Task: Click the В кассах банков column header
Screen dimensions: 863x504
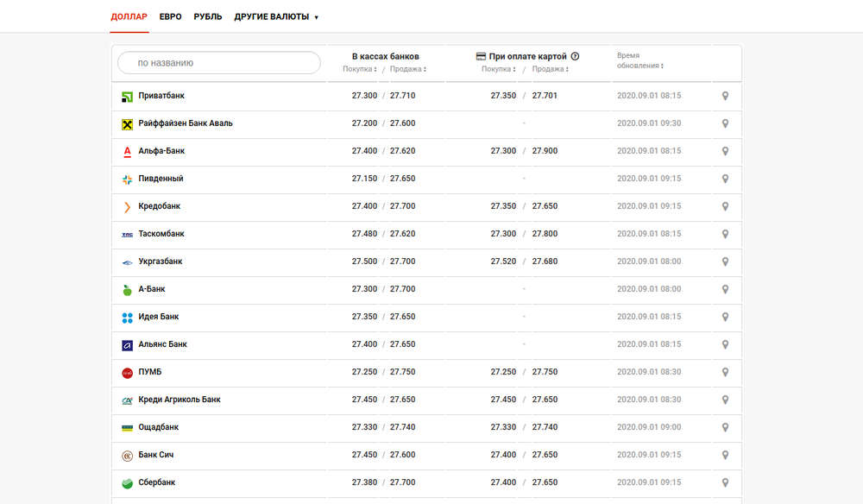Action: [x=385, y=56]
